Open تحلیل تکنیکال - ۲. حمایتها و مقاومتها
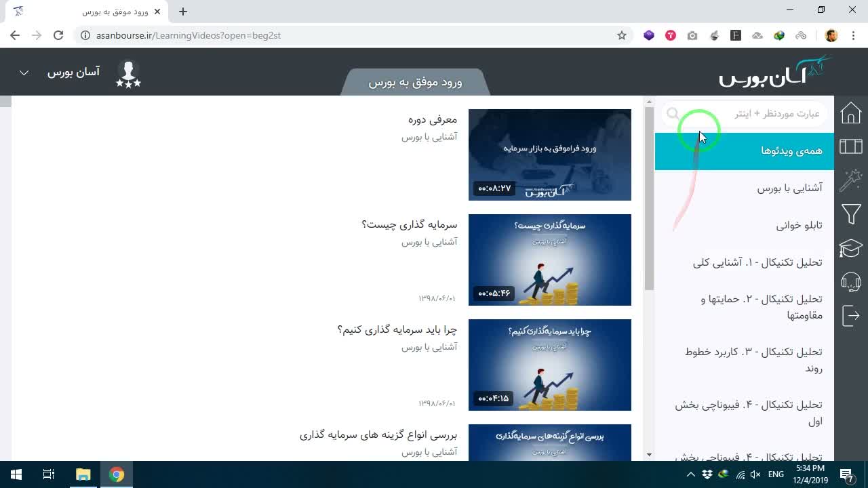The width and height of the screenshot is (868, 488). (x=744, y=307)
